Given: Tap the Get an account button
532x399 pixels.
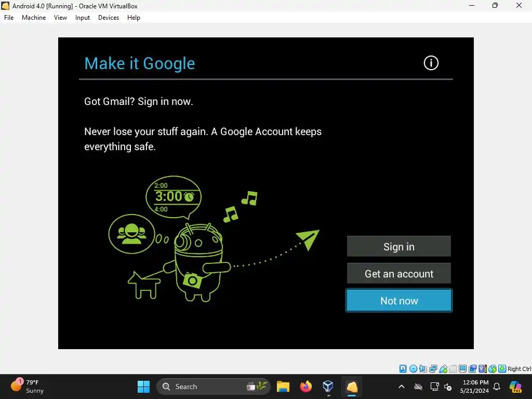Looking at the screenshot, I should 398,273.
